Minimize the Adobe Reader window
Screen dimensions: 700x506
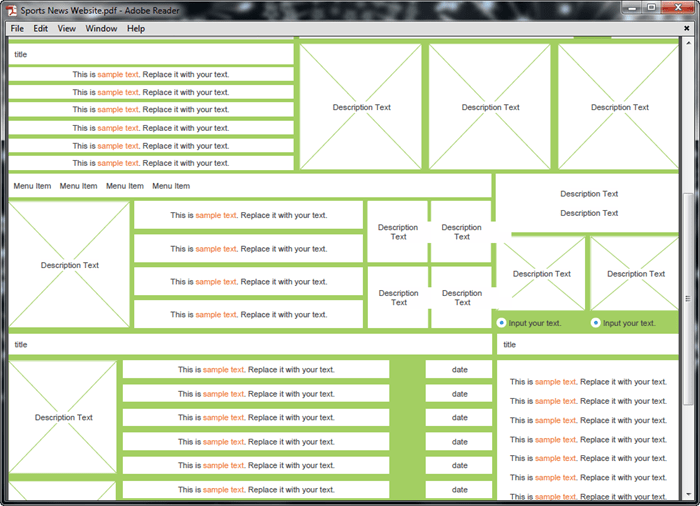pyautogui.click(x=632, y=8)
